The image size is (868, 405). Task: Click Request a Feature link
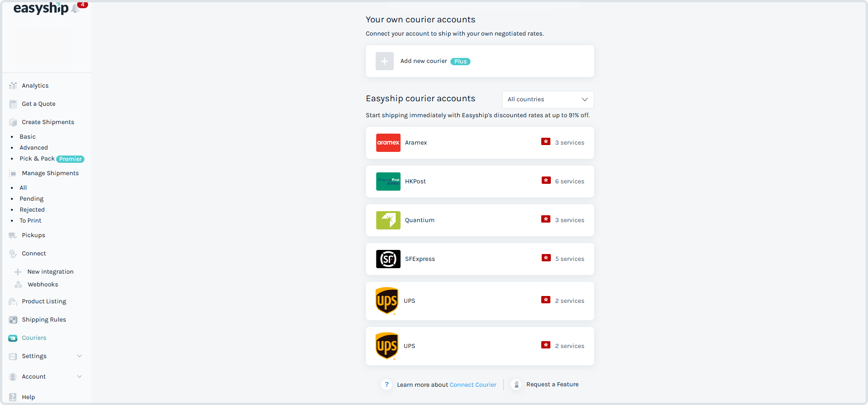552,384
